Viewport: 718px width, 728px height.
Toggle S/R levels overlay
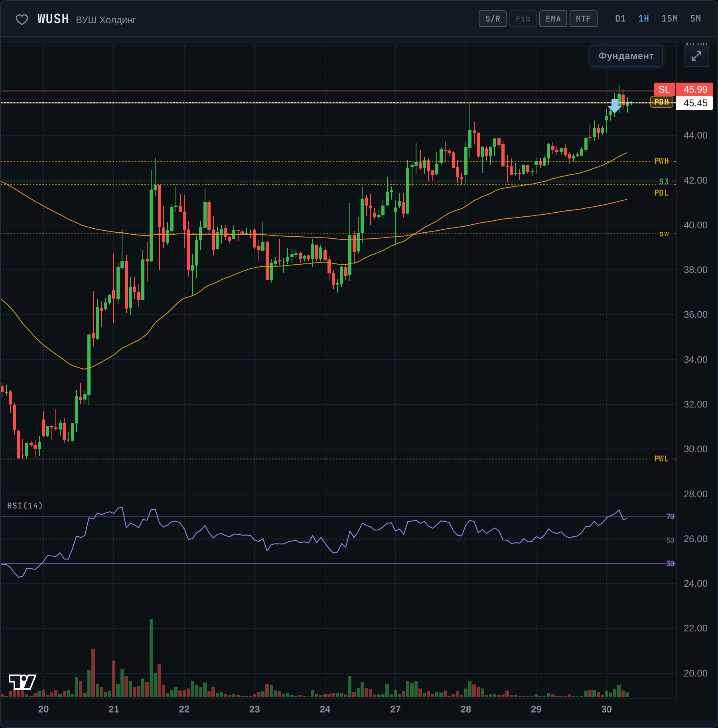coord(493,19)
